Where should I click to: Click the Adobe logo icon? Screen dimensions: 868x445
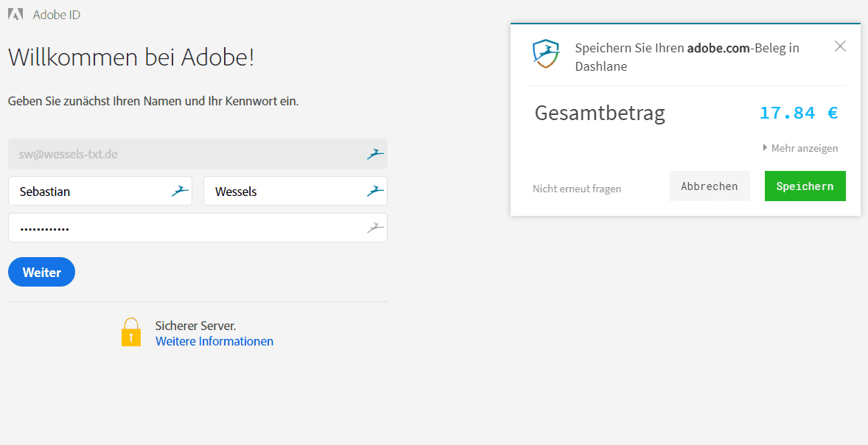coord(15,15)
